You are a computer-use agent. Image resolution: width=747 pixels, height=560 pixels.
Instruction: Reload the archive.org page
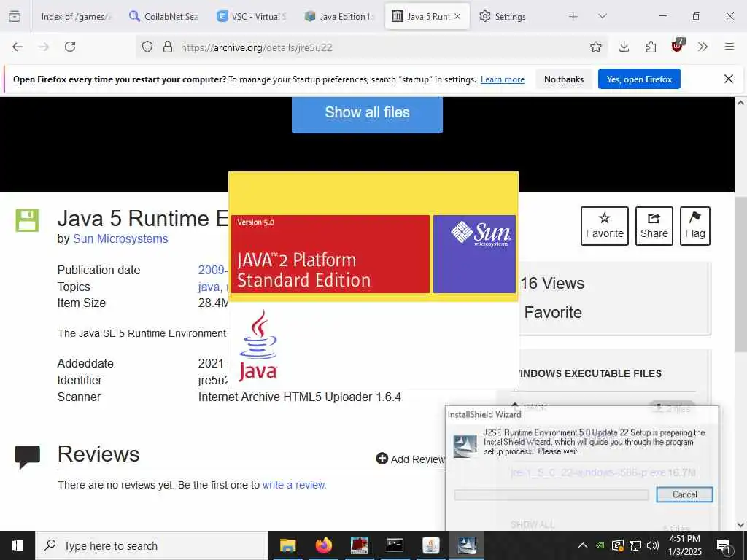click(x=70, y=47)
